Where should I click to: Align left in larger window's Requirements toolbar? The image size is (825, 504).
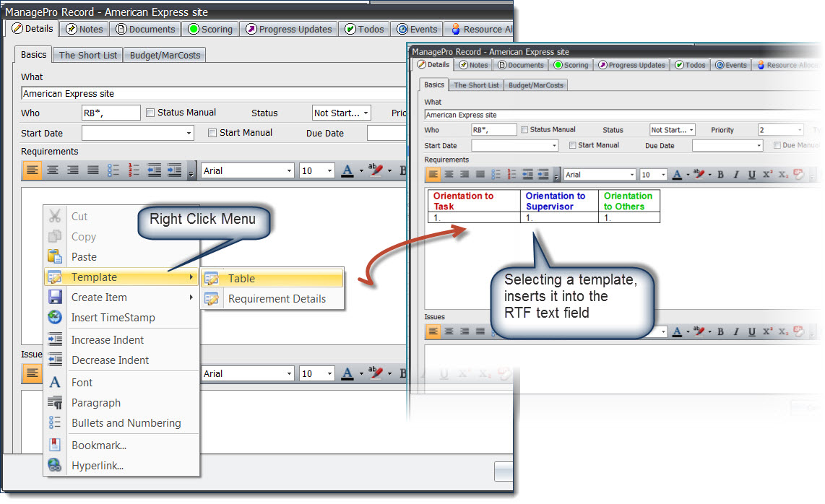pyautogui.click(x=32, y=170)
